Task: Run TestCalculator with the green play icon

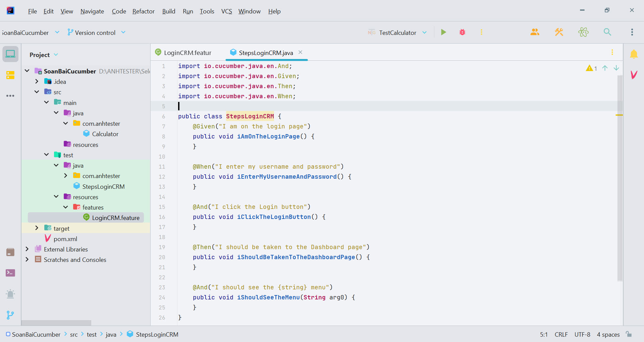Action: pos(443,32)
